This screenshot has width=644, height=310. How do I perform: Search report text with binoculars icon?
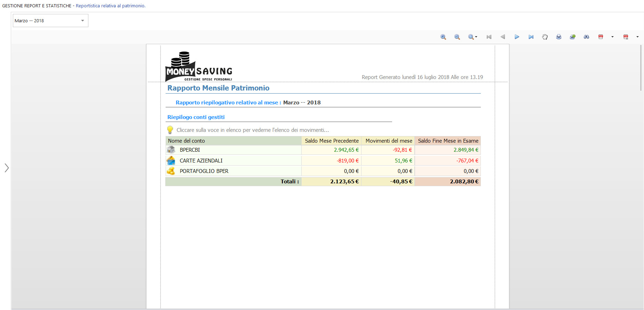click(x=587, y=37)
